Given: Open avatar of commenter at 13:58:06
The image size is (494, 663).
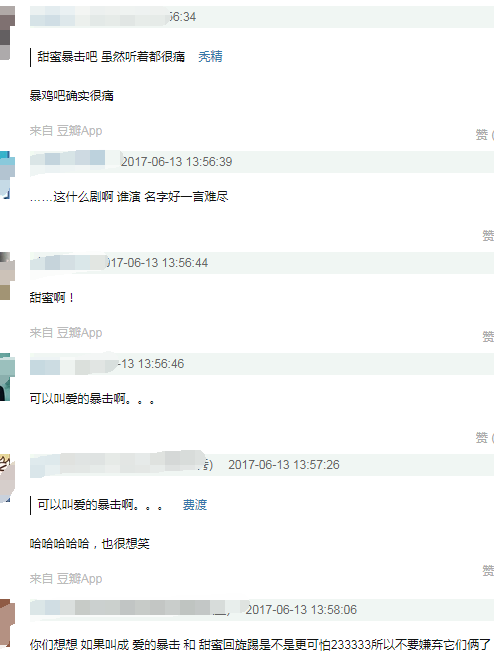Looking at the screenshot, I should (x=7, y=623).
